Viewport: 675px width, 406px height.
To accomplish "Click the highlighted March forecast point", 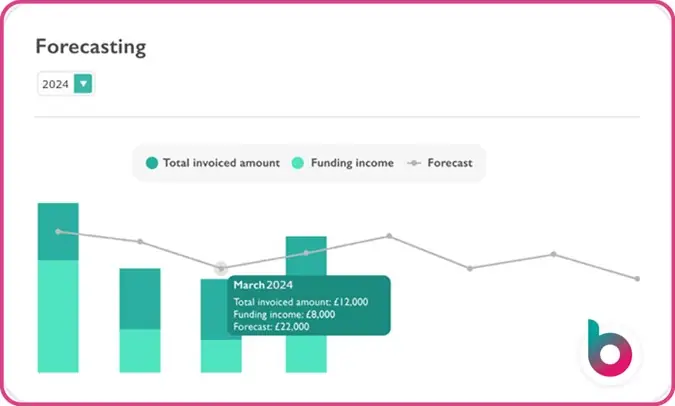I will tap(221, 268).
